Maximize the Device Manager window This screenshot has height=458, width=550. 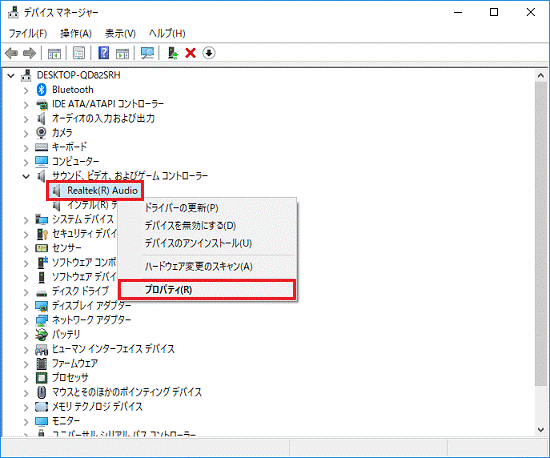point(494,12)
